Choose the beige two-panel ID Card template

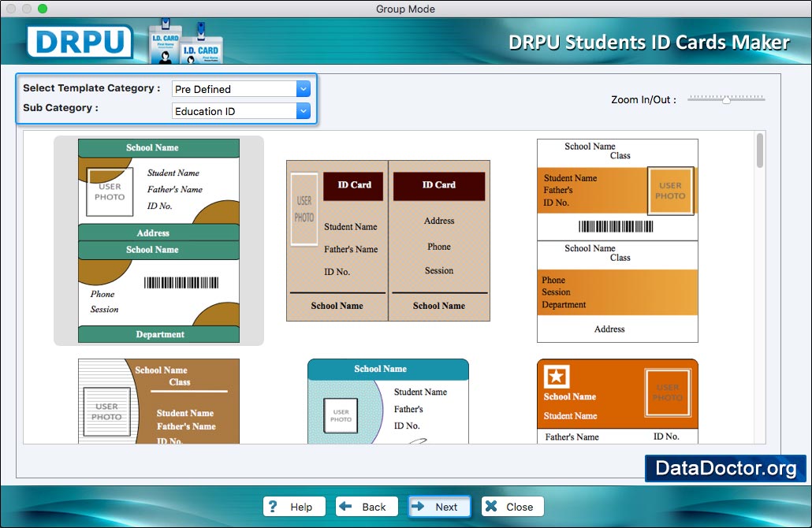388,240
